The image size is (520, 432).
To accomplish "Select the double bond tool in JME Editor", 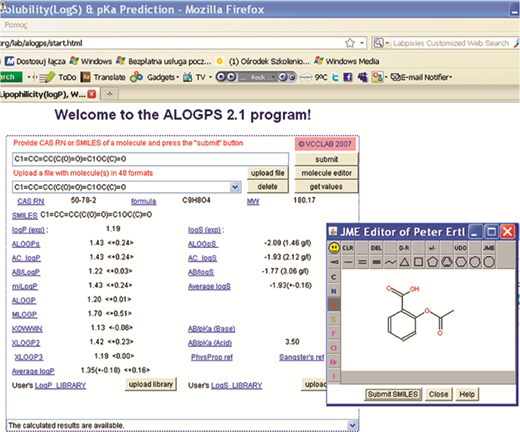I will [362, 262].
